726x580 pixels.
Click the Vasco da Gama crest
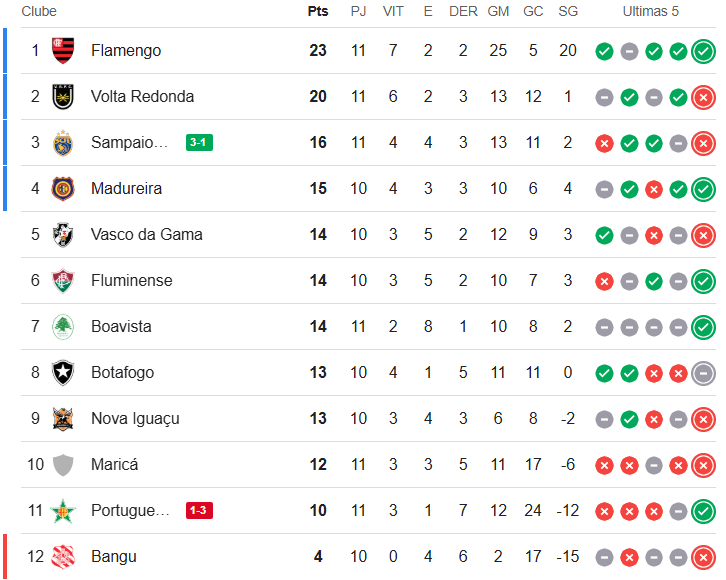click(63, 234)
